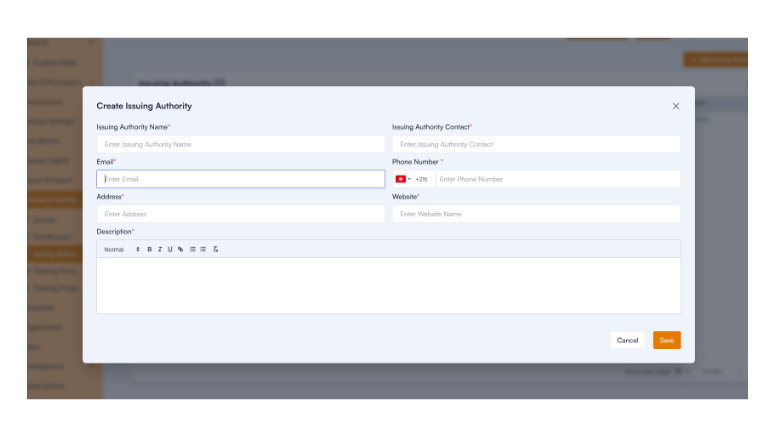Open the Normal text style dropdown
The height and width of the screenshot is (436, 775).
tap(121, 249)
